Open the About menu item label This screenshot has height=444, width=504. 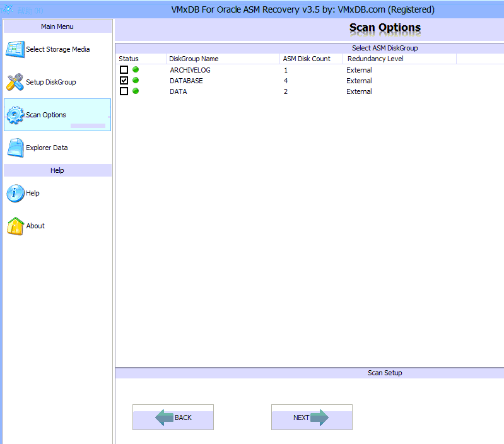tap(35, 226)
